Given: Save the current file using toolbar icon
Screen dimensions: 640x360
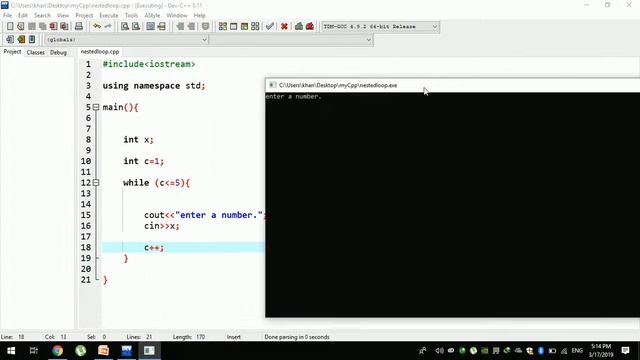Looking at the screenshot, I should pos(31,27).
